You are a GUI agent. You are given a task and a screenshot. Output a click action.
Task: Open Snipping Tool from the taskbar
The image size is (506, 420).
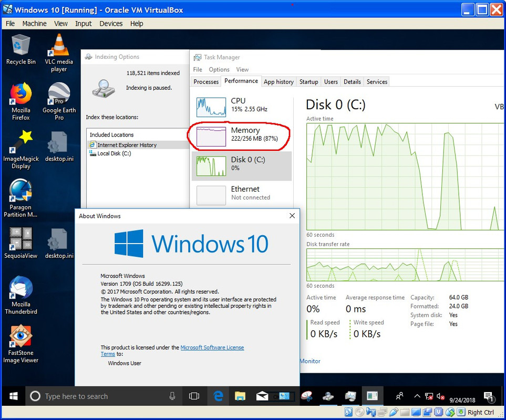coord(307,396)
